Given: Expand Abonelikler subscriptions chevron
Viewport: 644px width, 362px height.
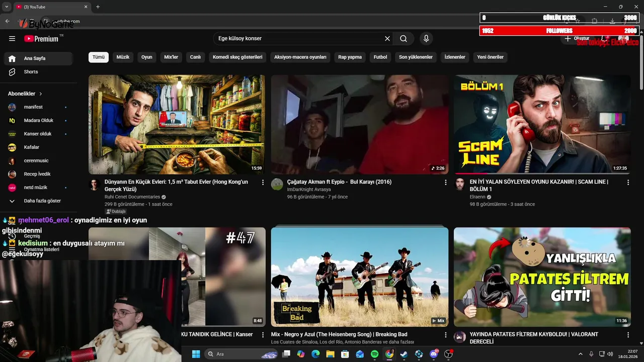Looking at the screenshot, I should (x=41, y=94).
